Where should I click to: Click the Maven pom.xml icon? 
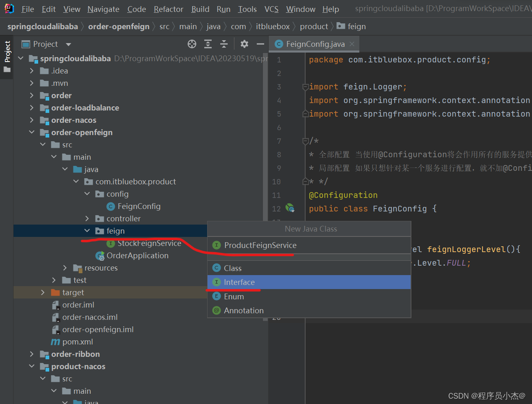(55, 342)
